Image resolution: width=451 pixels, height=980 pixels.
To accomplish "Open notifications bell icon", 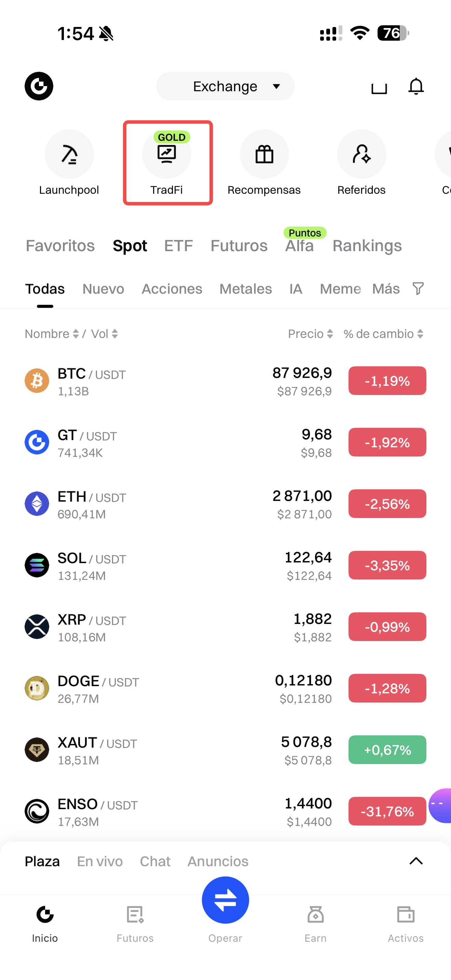I will [x=415, y=86].
